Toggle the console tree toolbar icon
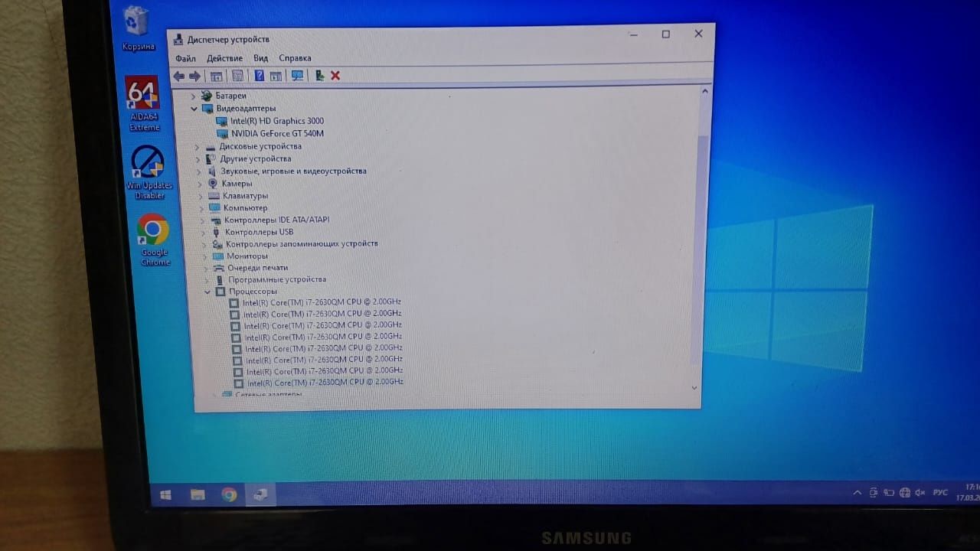This screenshot has height=551, width=980. (x=217, y=76)
